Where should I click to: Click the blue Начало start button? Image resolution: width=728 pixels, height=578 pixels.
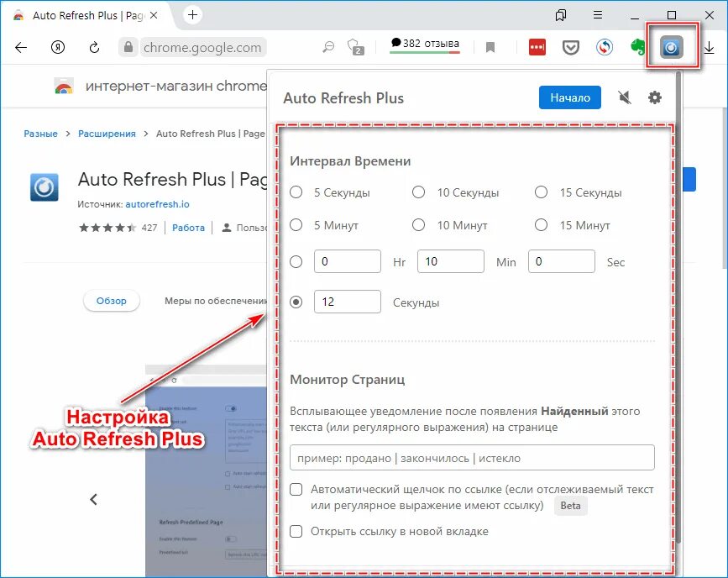pyautogui.click(x=569, y=97)
